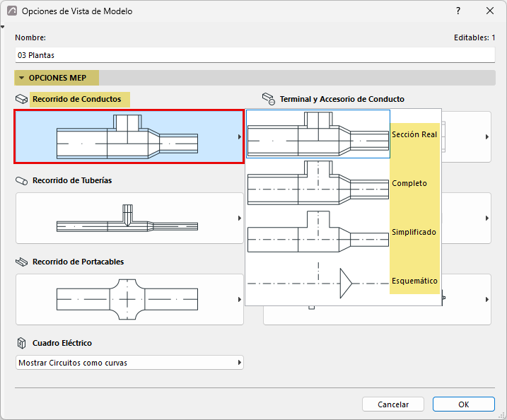Image resolution: width=507 pixels, height=420 pixels.
Task: Choose the Simplificado duct display option
Action: 344,232
